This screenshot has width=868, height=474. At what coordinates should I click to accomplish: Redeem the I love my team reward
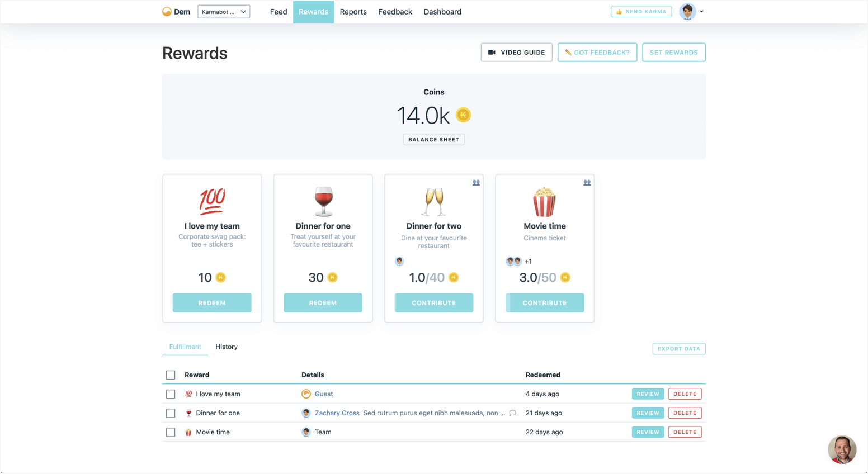click(212, 303)
